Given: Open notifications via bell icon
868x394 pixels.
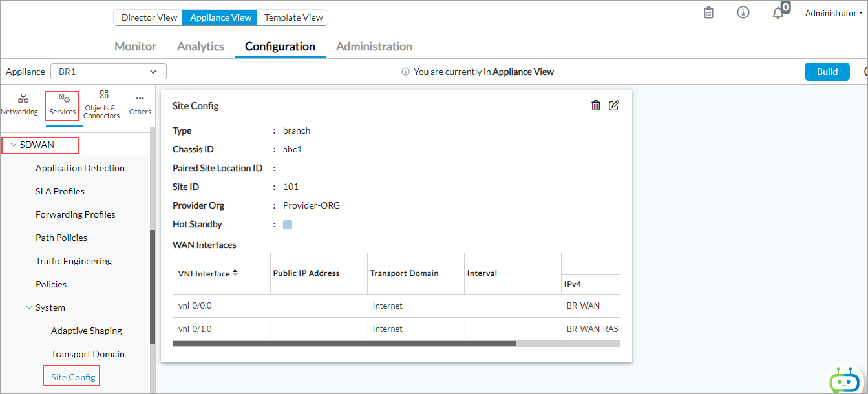Looking at the screenshot, I should [x=778, y=12].
